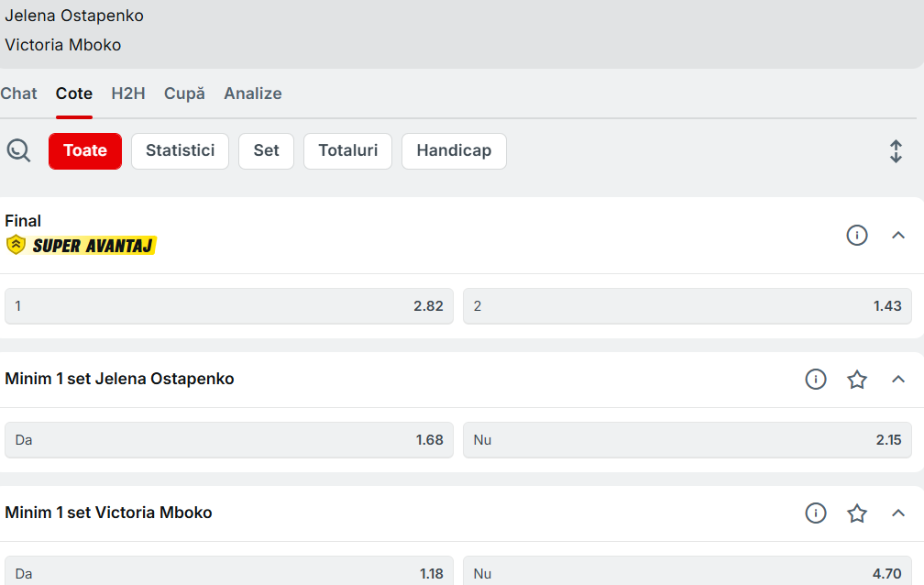Viewport: 924px width, 585px height.
Task: Open info for Minim 1 set Jelena Ostapenko
Action: point(815,380)
